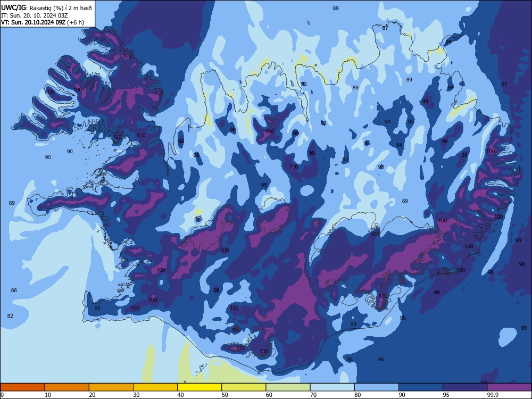The width and height of the screenshot is (532, 399).
Task: Click the medium blue 90–95 legend swatch
Action: pos(421,387)
